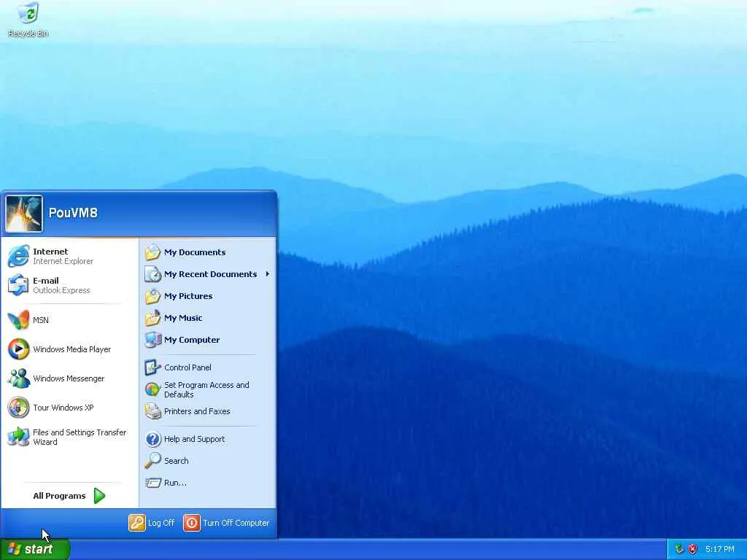Open the Internet menu entry label

click(50, 252)
